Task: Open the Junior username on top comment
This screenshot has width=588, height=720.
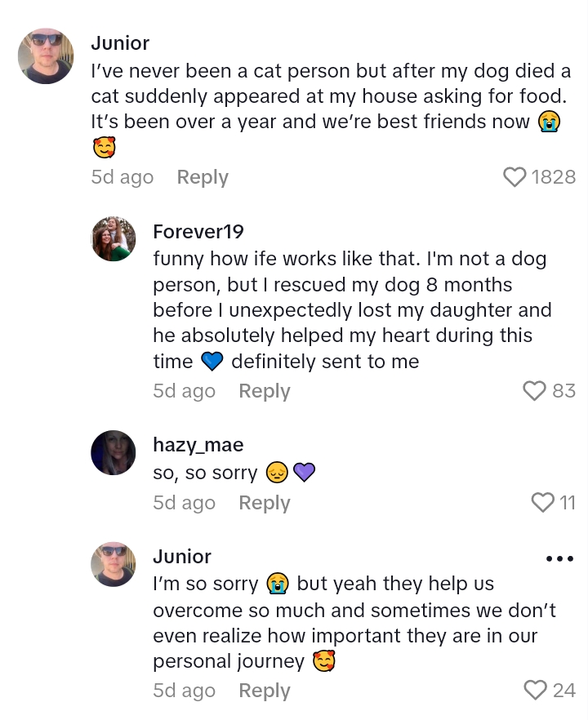Action: [x=120, y=43]
